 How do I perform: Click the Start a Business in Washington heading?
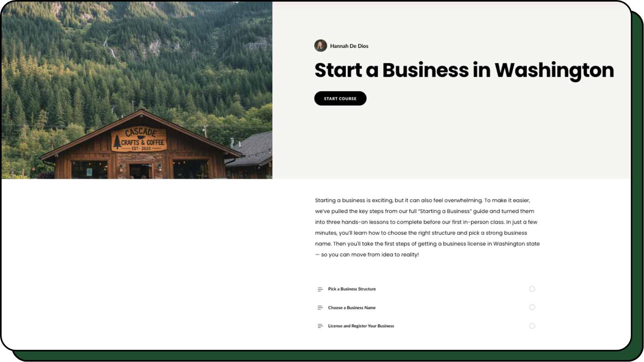pyautogui.click(x=464, y=70)
